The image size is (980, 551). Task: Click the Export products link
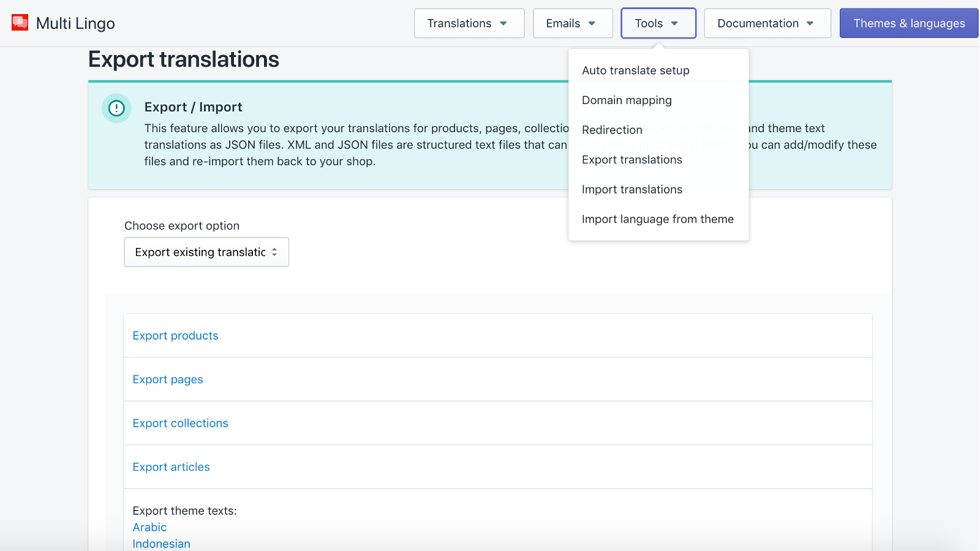click(x=175, y=335)
